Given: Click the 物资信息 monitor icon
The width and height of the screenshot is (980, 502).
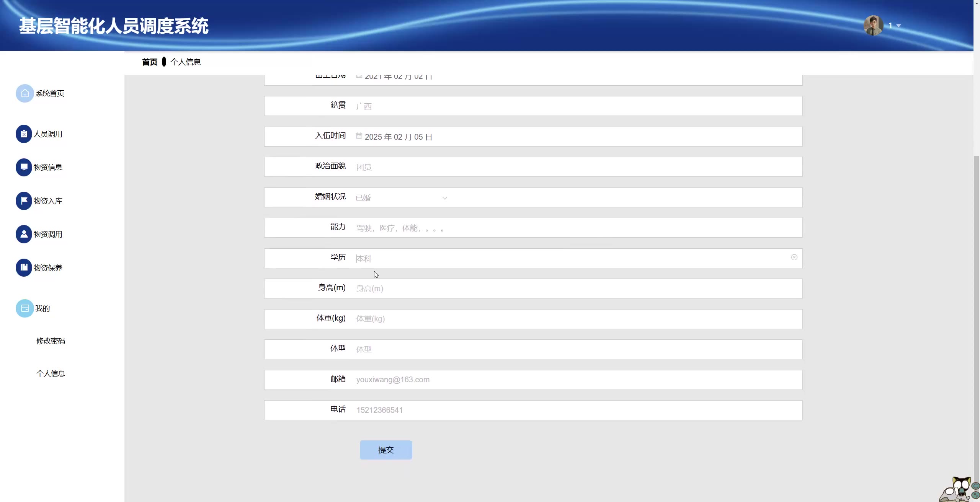Looking at the screenshot, I should pyautogui.click(x=24, y=167).
